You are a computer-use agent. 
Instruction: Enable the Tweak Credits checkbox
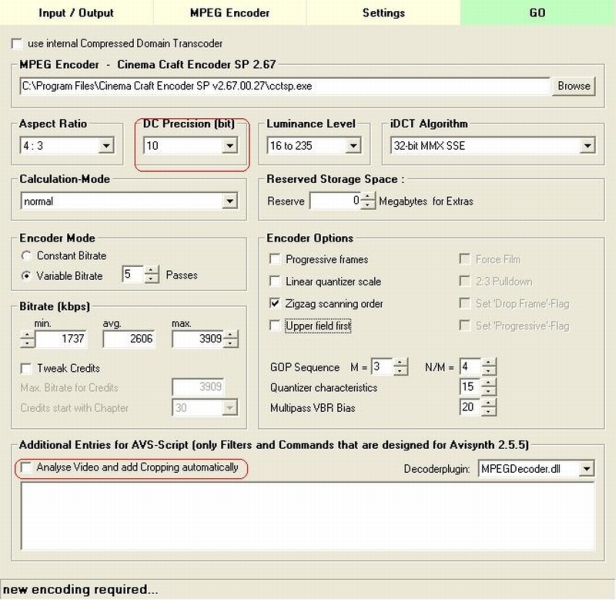[26, 369]
